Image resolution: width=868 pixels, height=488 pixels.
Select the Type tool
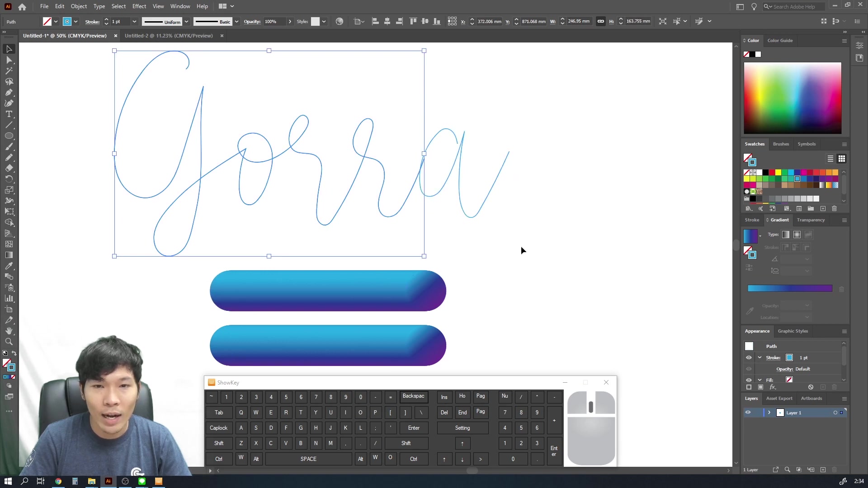[9, 114]
